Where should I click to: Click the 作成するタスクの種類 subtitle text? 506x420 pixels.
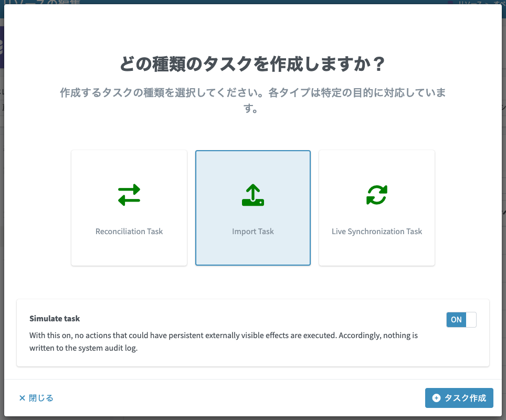[252, 100]
